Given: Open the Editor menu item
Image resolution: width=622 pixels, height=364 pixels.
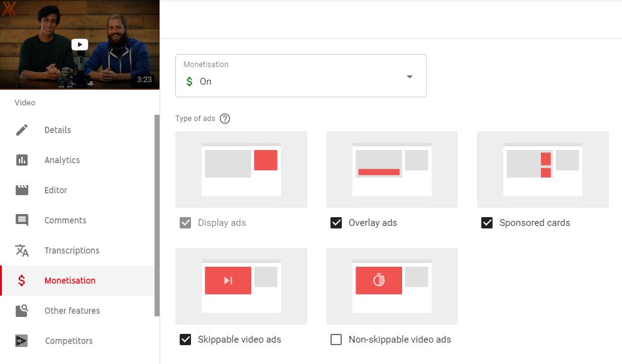Looking at the screenshot, I should pos(77,190).
